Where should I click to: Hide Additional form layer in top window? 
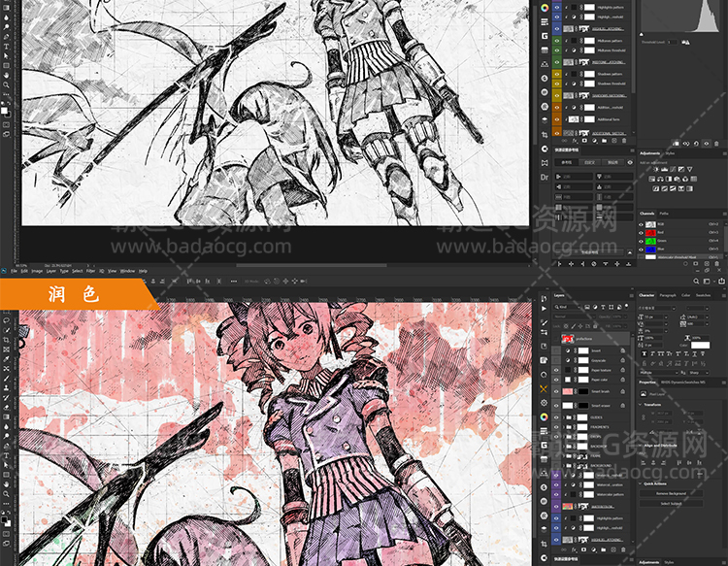click(x=557, y=119)
